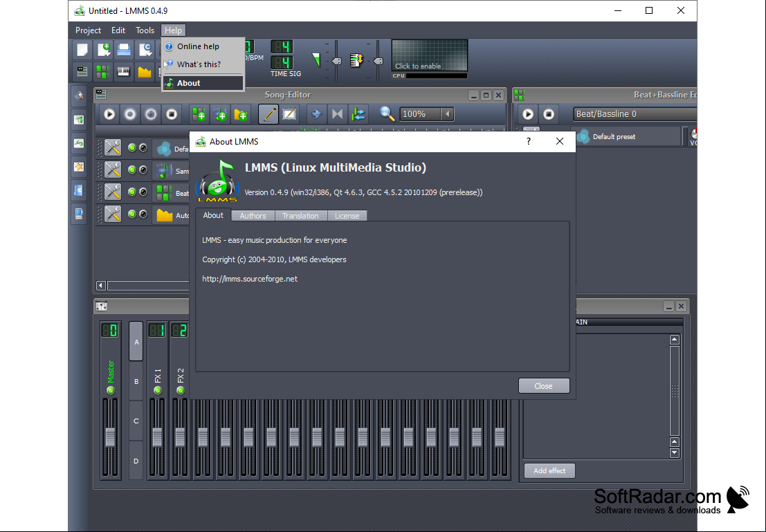
Task: Open the My computer sidebar tab
Action: [79, 214]
